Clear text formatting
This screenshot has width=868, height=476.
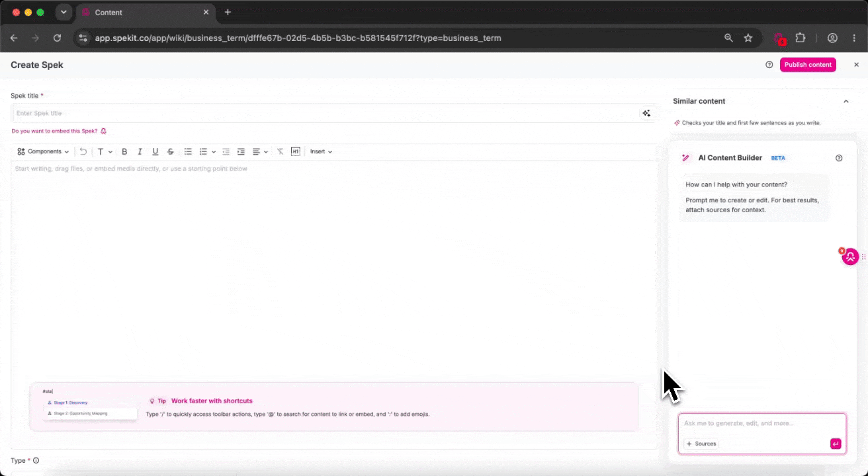tap(280, 151)
